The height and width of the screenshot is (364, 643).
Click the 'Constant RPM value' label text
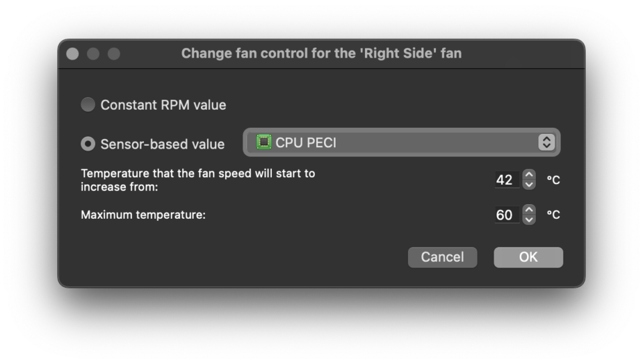click(x=163, y=105)
